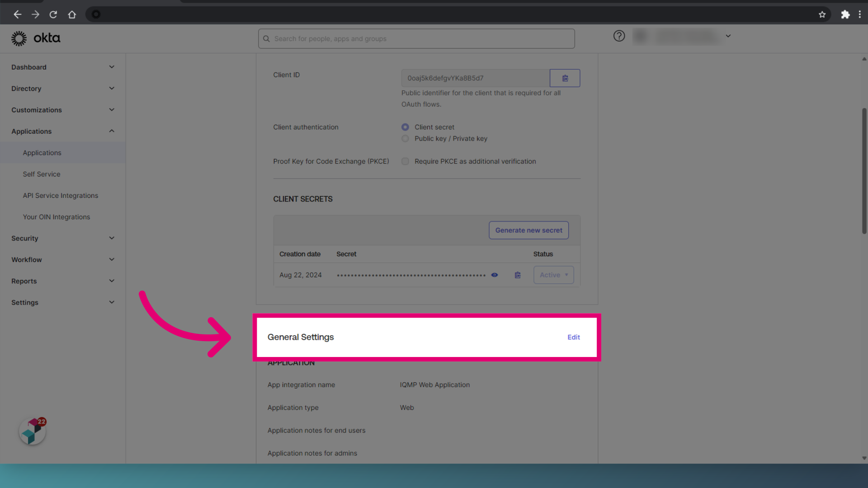Click the browser back arrow

pyautogui.click(x=17, y=14)
